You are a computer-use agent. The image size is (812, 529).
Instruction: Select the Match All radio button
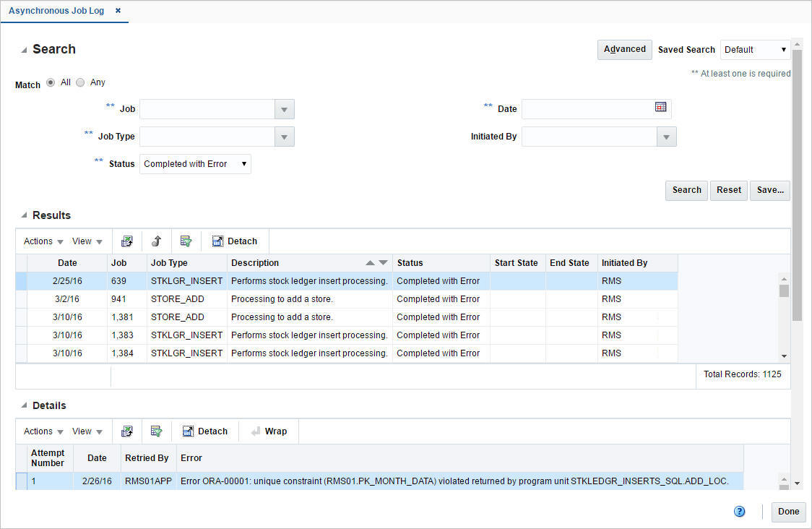pyautogui.click(x=50, y=82)
